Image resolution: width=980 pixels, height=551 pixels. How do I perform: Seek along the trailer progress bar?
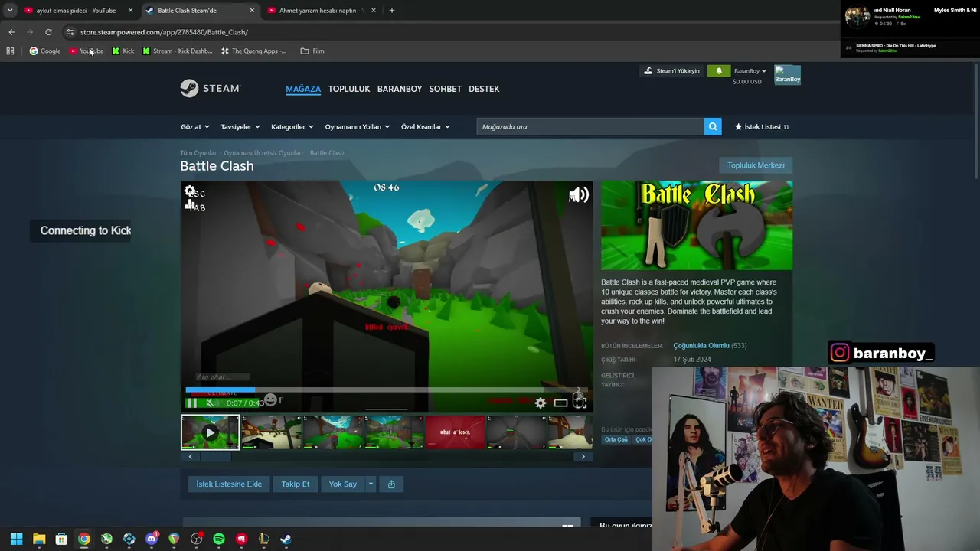(x=387, y=390)
